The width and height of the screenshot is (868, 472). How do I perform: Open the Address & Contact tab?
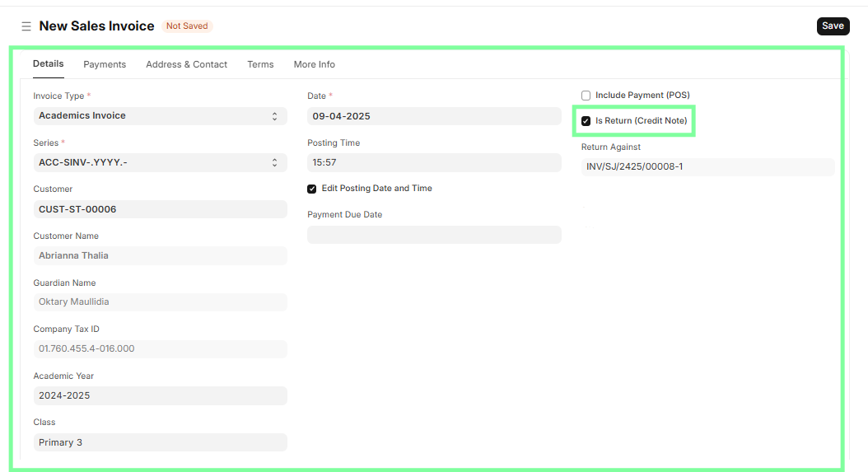186,64
